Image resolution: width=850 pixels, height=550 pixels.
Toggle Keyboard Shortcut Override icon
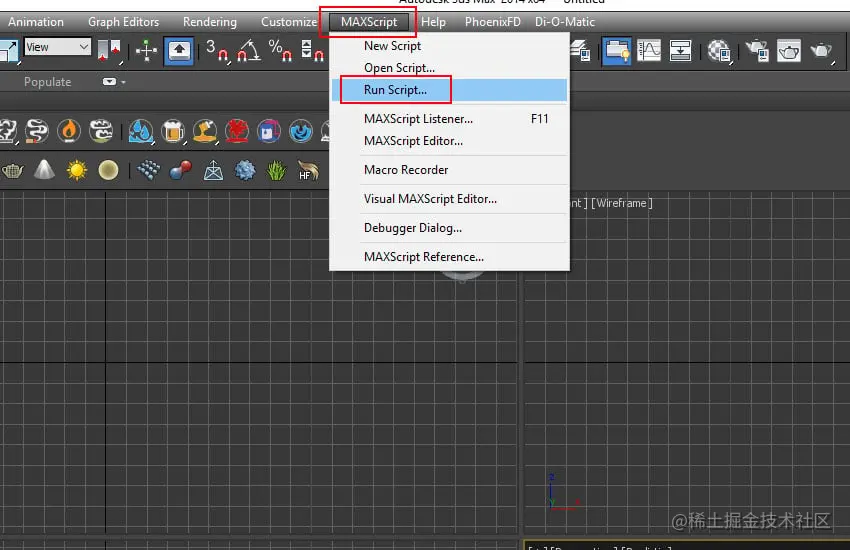(x=179, y=51)
